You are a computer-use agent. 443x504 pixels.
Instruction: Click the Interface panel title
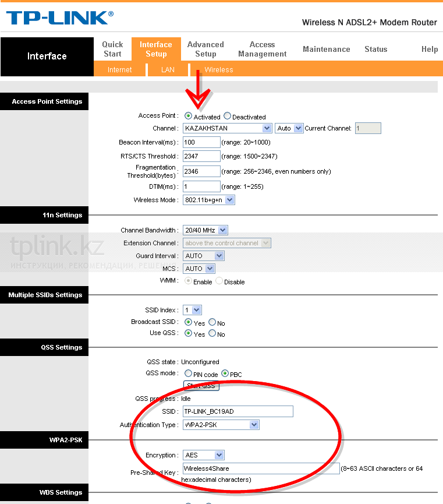point(47,57)
